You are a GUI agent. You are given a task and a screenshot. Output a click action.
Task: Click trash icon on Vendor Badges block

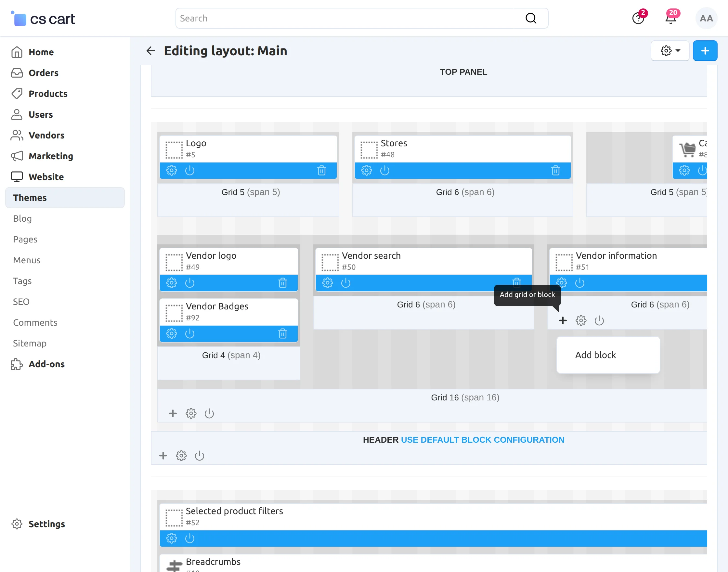[283, 333]
